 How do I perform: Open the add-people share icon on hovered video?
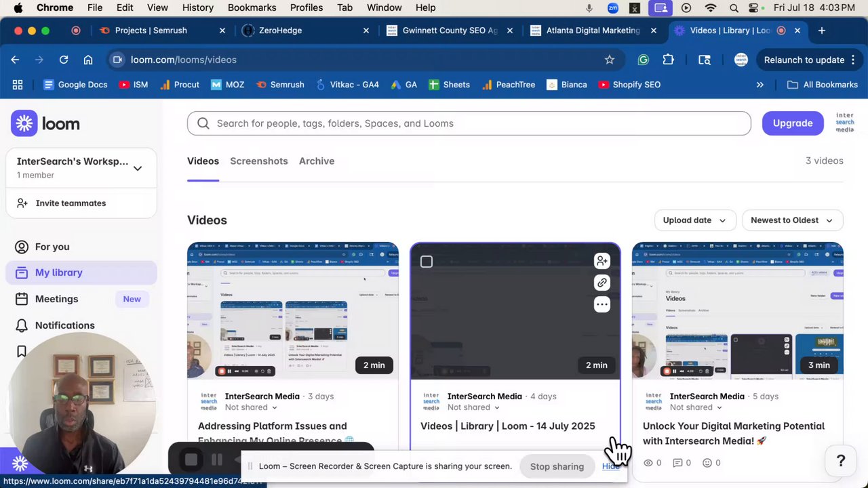[x=601, y=261]
